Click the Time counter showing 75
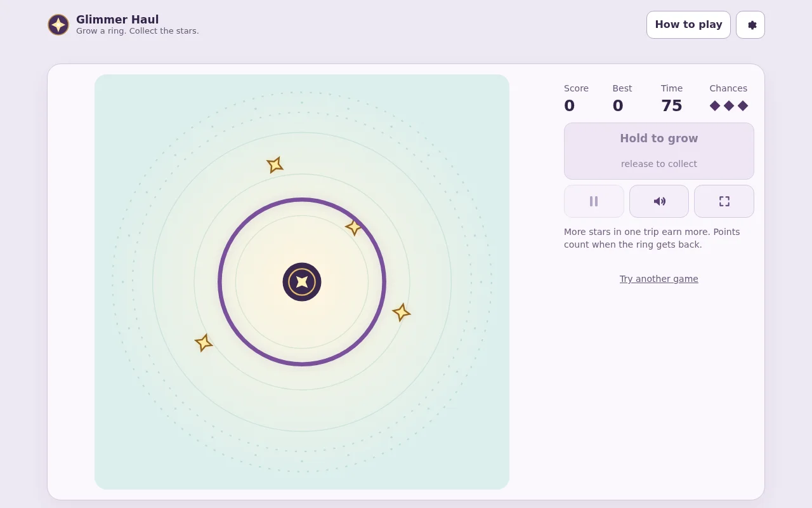The width and height of the screenshot is (812, 508). [x=671, y=105]
